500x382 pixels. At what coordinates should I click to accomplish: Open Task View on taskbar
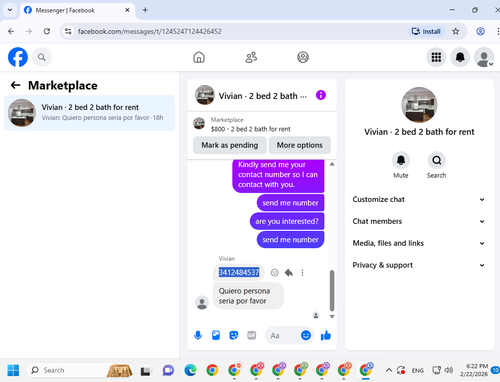point(145,371)
